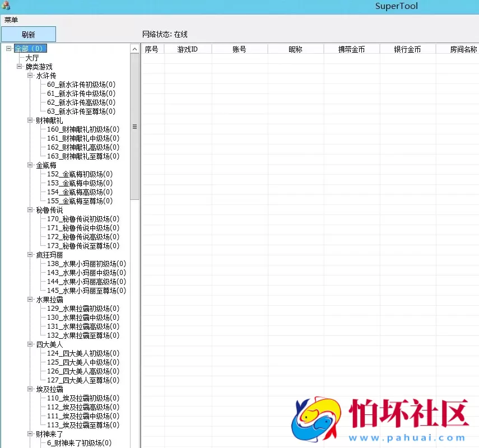This screenshot has height=448, width=479.
Task: Click the tree panel scrollbar up arrow
Action: [134, 49]
